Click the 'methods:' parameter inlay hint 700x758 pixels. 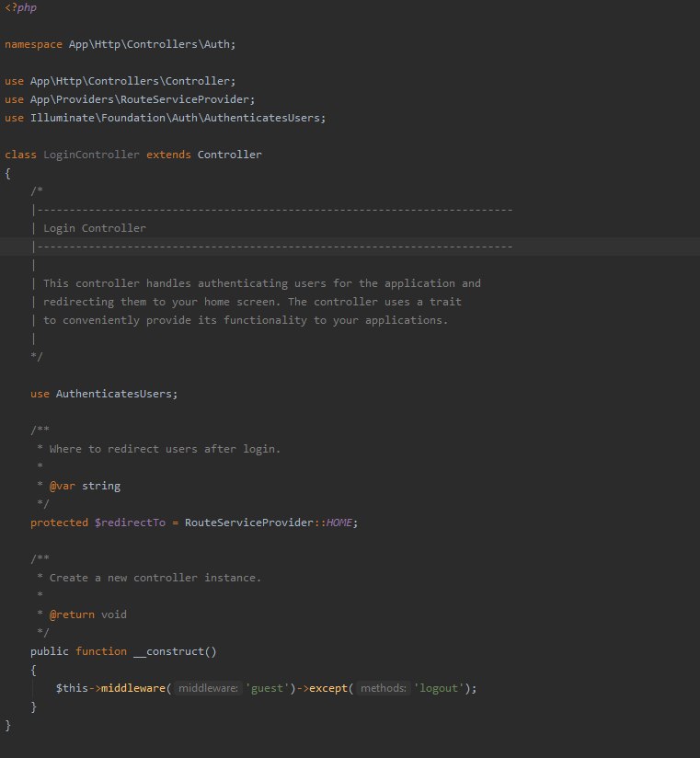coord(384,688)
